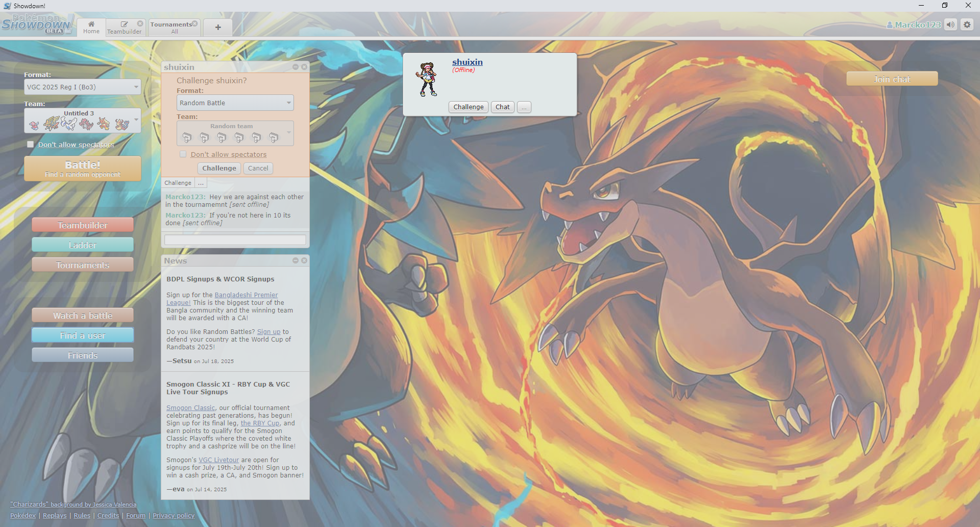This screenshot has height=527, width=980.
Task: Click the Marcko123 username
Action: pyautogui.click(x=914, y=25)
